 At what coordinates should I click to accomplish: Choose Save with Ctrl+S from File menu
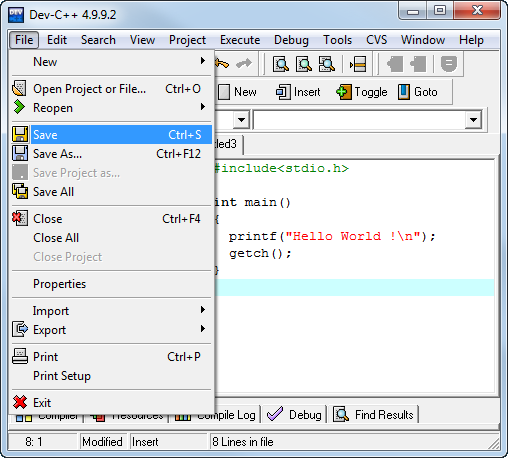(x=111, y=135)
